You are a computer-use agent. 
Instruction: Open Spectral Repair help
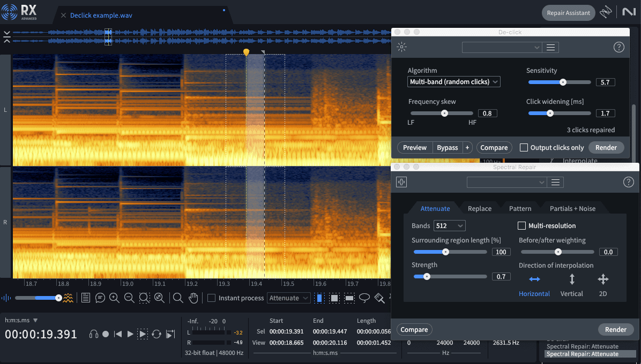(x=628, y=182)
